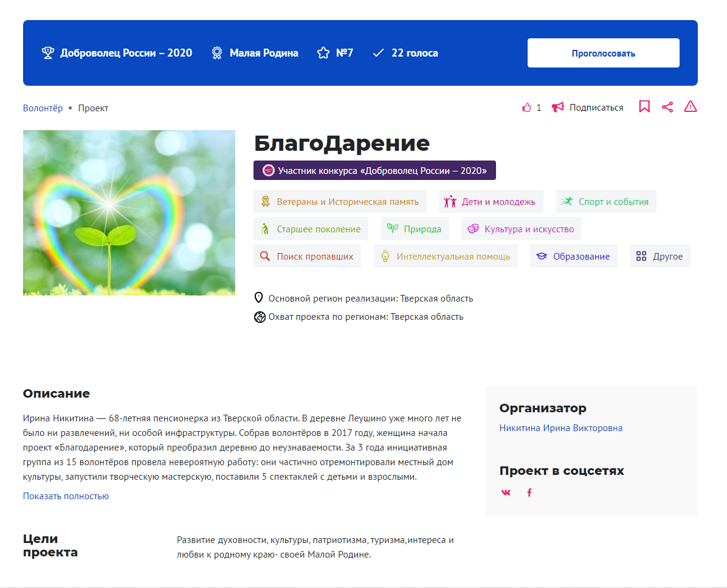727x588 pixels.
Task: Click the children icon in Дети и молодежь tag
Action: tap(450, 201)
